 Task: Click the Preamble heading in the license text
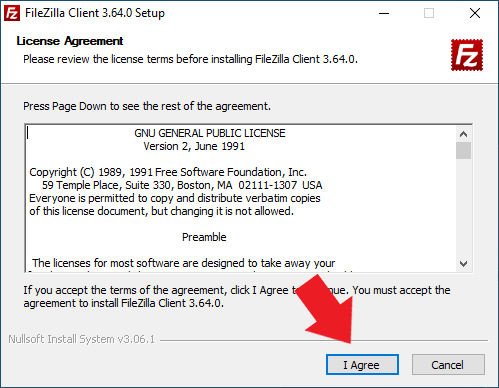coord(204,237)
